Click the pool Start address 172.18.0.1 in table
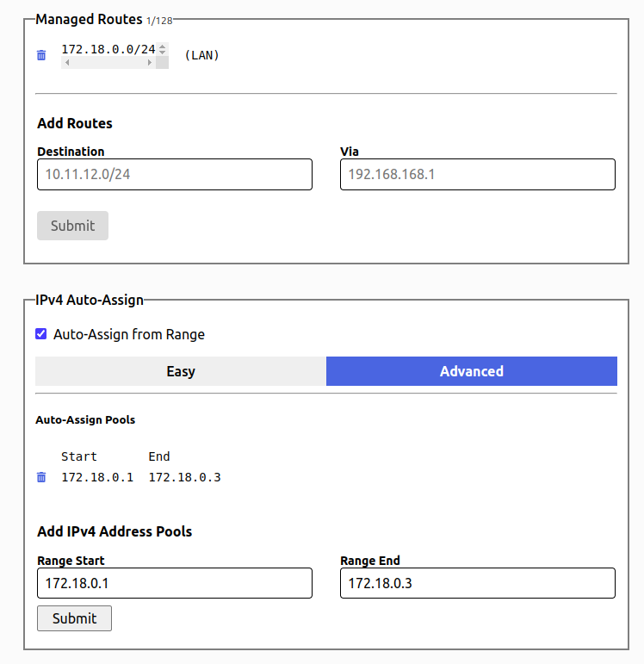This screenshot has height=664, width=644. pyautogui.click(x=97, y=478)
